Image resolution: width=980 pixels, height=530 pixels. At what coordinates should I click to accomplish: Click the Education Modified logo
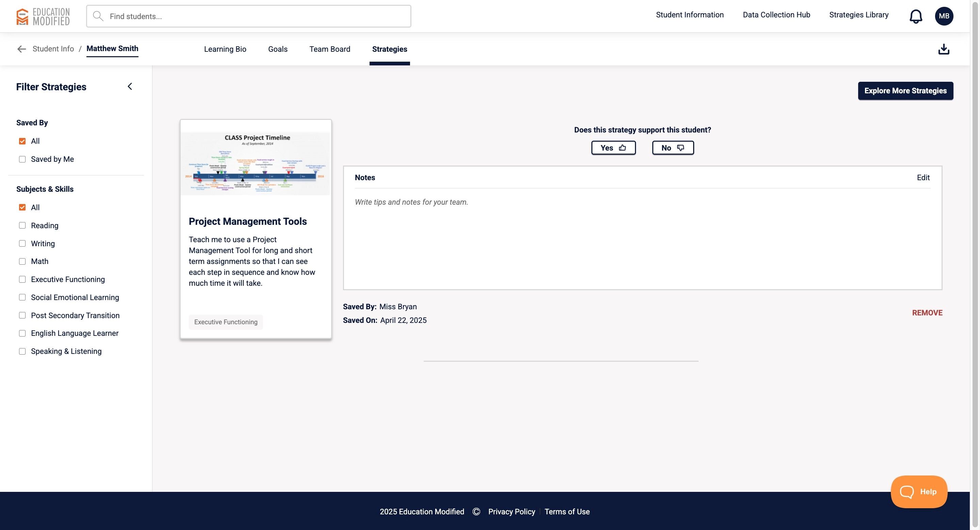[43, 16]
